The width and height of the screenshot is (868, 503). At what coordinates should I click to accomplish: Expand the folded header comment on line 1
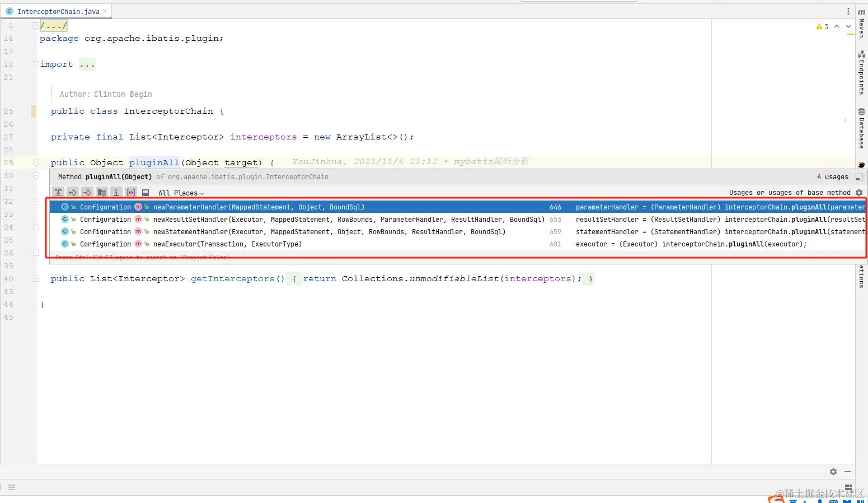36,25
